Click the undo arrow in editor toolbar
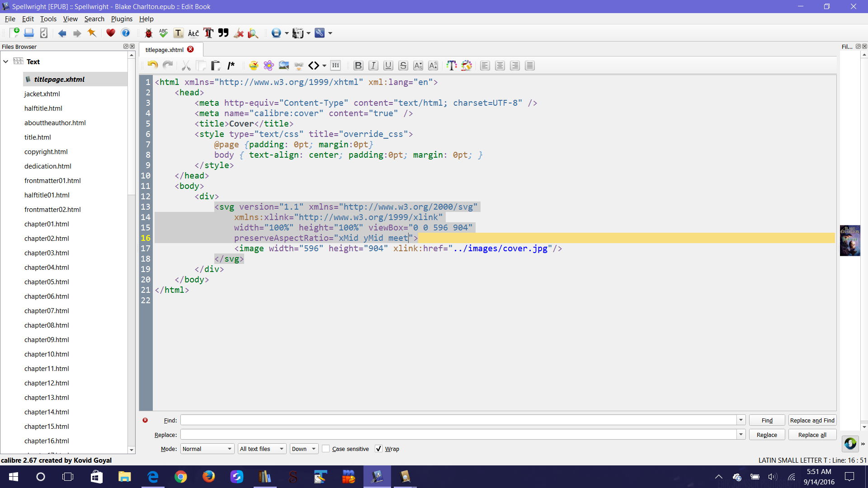The height and width of the screenshot is (488, 868). pos(152,66)
